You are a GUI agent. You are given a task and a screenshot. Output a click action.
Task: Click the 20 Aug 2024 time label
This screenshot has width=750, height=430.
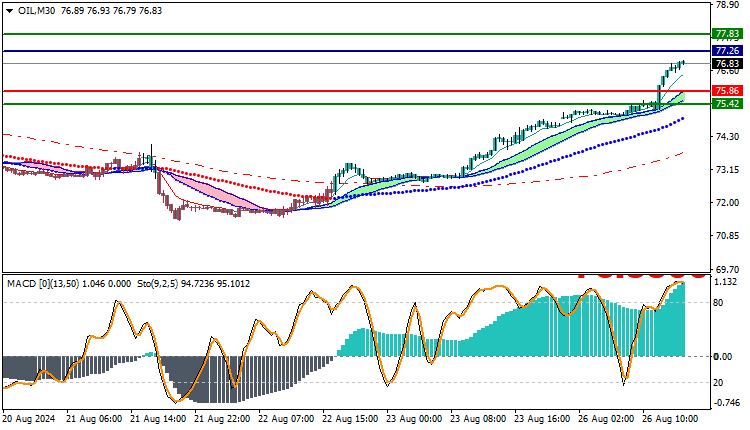(x=29, y=419)
